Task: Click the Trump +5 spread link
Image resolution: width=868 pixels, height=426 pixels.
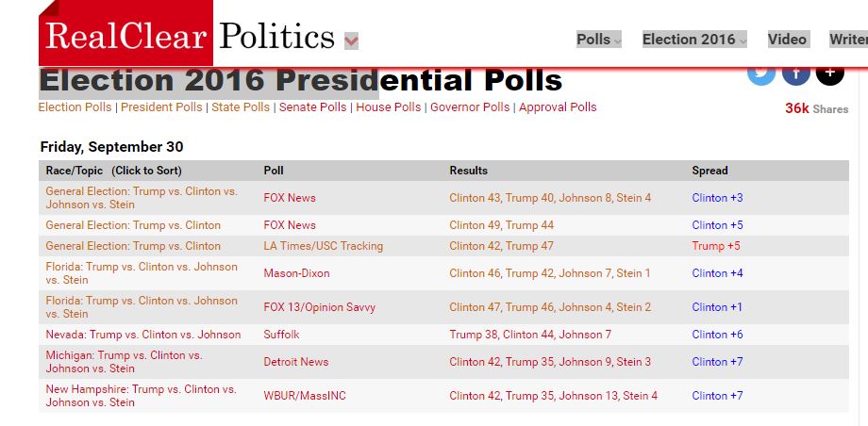Action: 716,246
